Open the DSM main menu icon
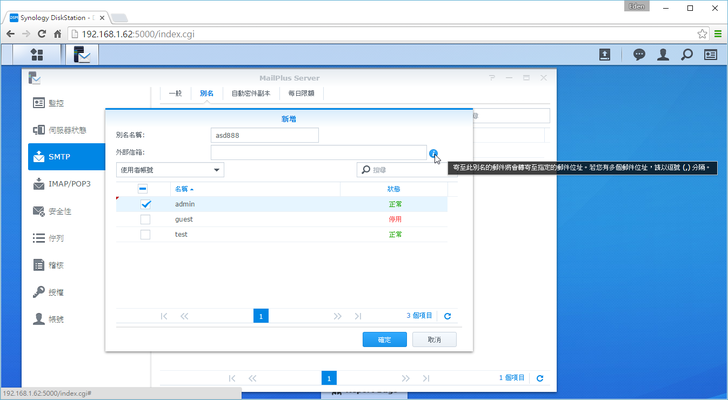 click(37, 53)
